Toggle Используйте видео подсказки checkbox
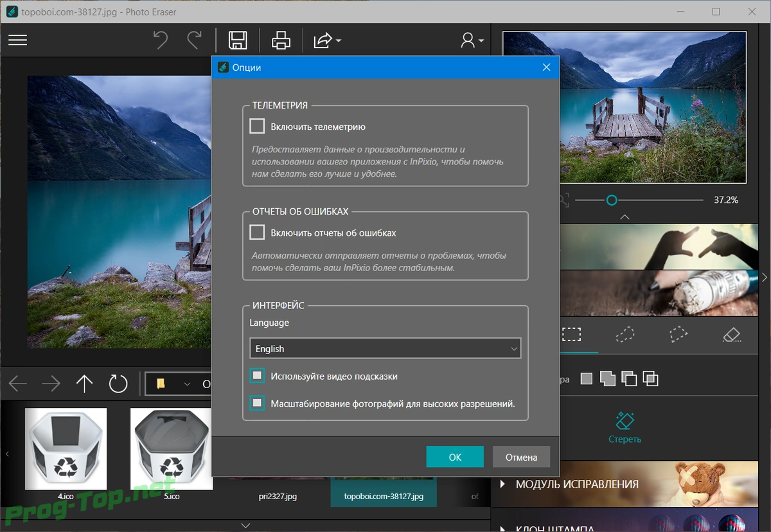This screenshot has width=771, height=532. coord(257,375)
